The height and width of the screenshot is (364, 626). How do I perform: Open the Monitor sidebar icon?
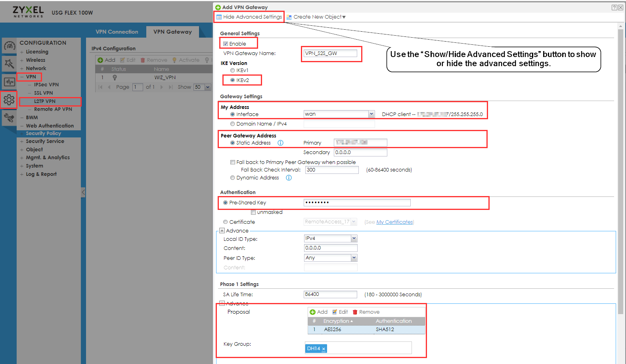click(x=9, y=82)
